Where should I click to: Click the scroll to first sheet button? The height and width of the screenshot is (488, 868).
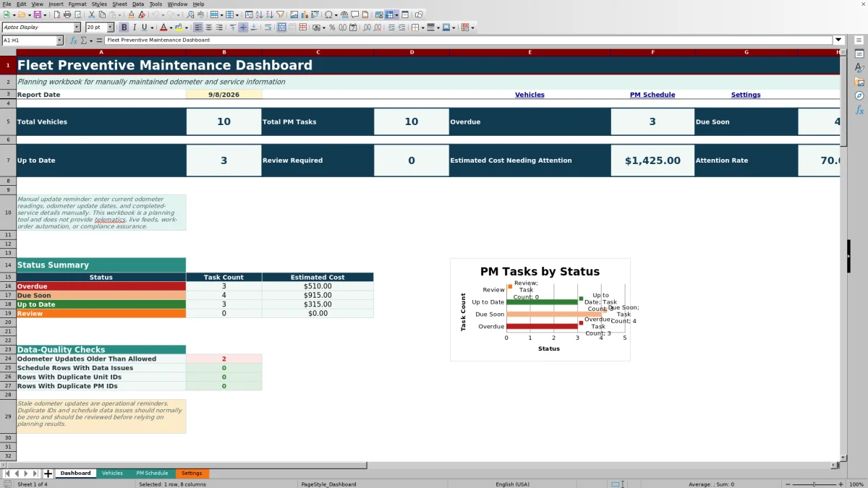(x=7, y=474)
